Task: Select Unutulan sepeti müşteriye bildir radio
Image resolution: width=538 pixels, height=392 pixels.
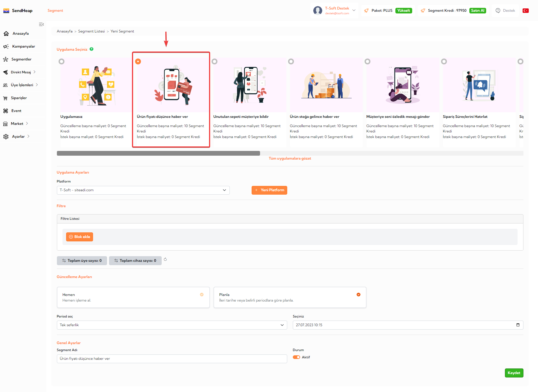Action: (214, 61)
